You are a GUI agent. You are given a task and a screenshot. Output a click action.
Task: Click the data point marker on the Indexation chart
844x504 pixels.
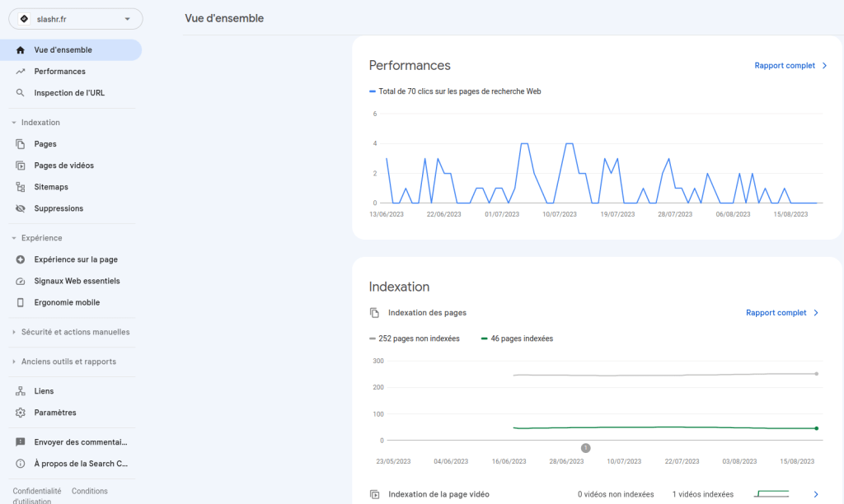(585, 447)
